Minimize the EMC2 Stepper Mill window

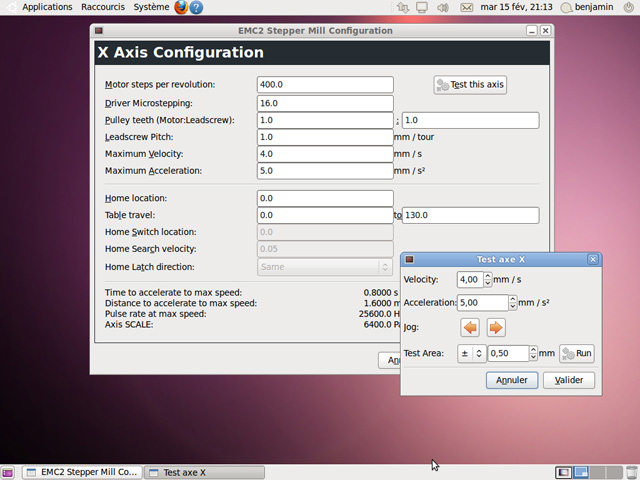tap(531, 31)
